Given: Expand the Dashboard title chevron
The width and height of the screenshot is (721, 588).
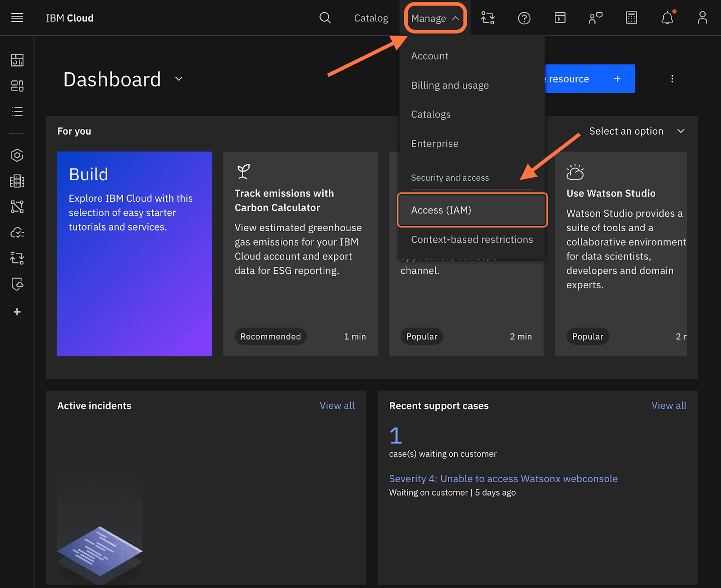Looking at the screenshot, I should click(x=179, y=79).
